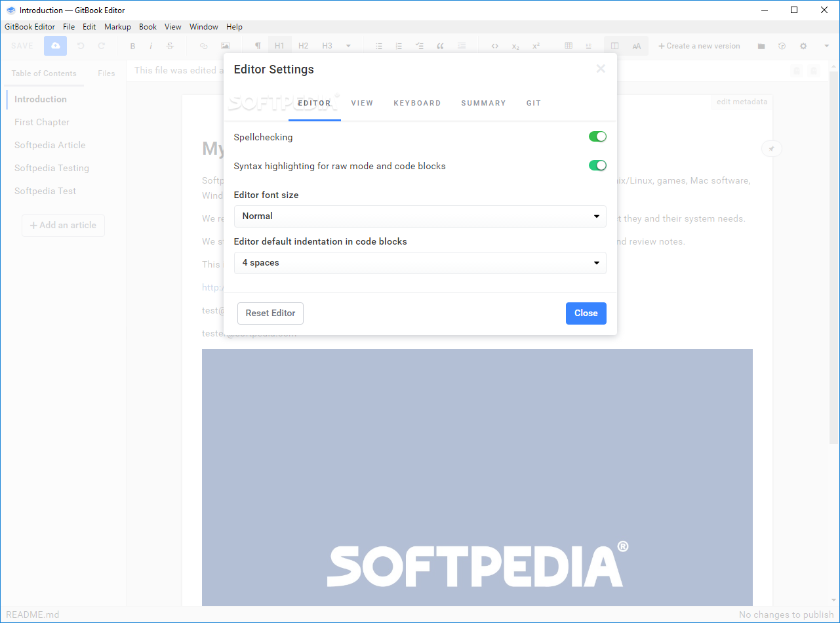
Task: Insert a numbered list
Action: point(399,46)
